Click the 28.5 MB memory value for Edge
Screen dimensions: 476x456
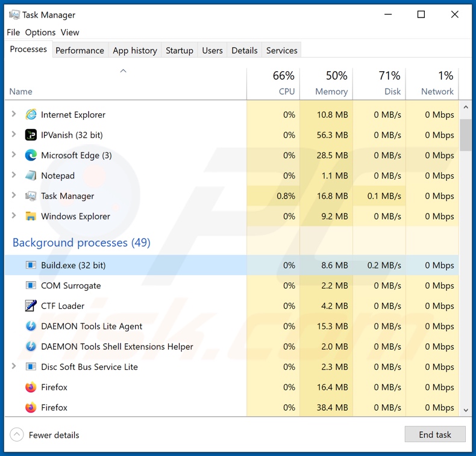(x=333, y=155)
